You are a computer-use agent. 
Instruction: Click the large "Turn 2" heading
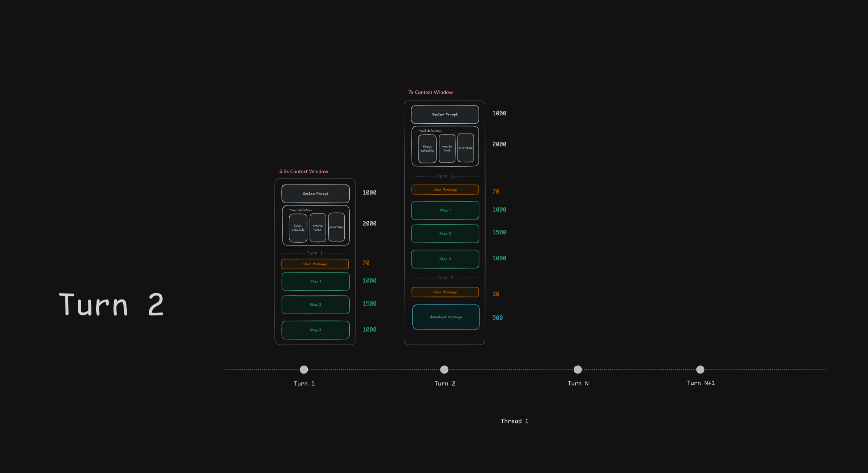(x=111, y=304)
